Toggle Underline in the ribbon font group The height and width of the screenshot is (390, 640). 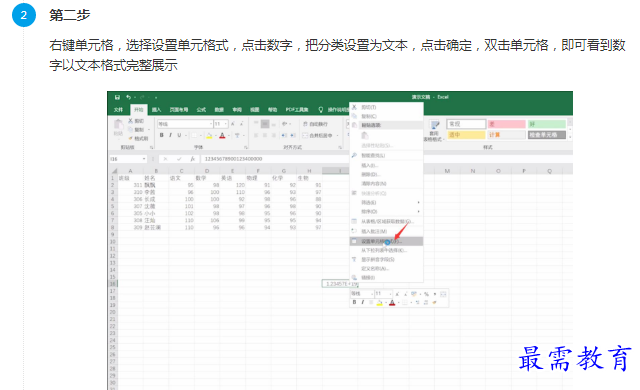(179, 135)
